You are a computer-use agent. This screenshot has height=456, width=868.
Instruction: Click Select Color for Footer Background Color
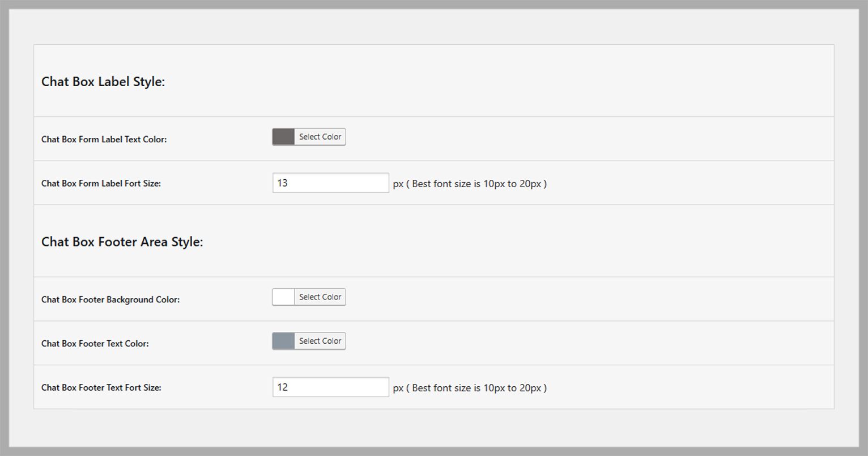pyautogui.click(x=320, y=297)
